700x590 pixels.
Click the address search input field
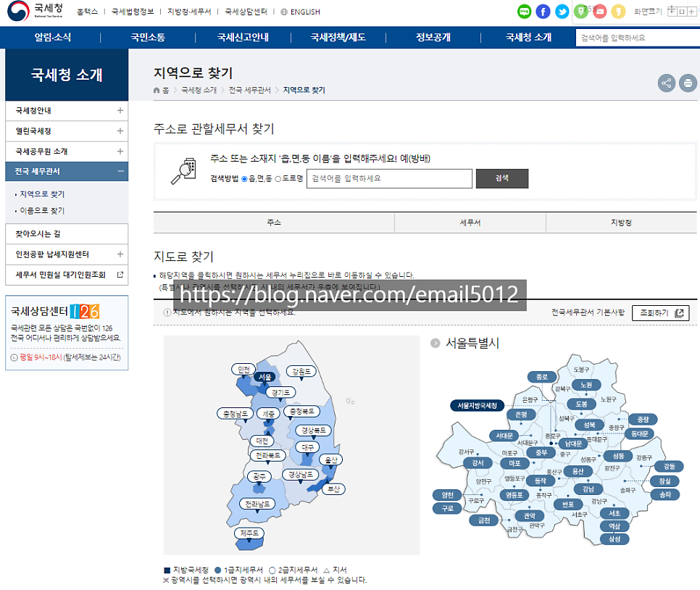coord(389,178)
